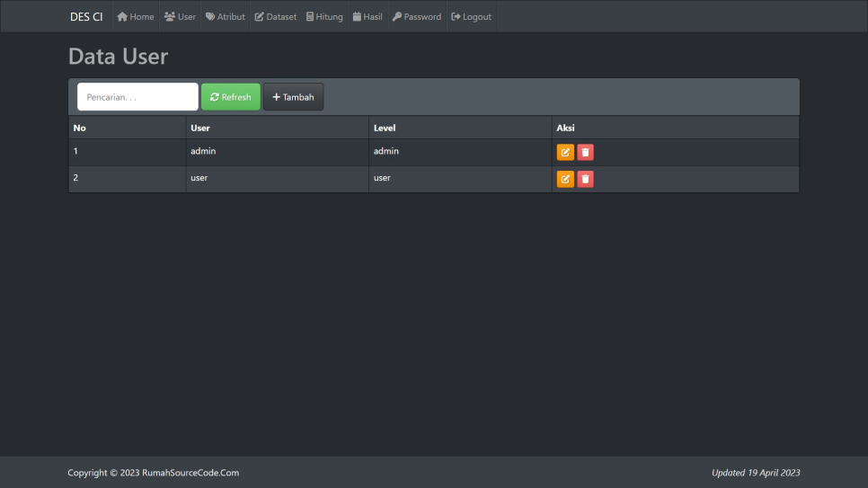Navigate to Dataset in navbar
The height and width of the screenshot is (488, 868).
275,17
